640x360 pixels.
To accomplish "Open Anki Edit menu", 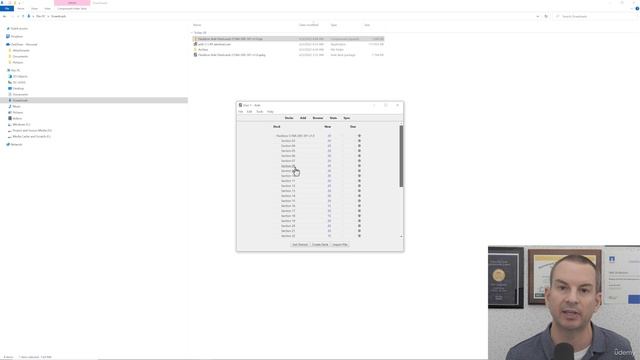I will tap(249, 111).
